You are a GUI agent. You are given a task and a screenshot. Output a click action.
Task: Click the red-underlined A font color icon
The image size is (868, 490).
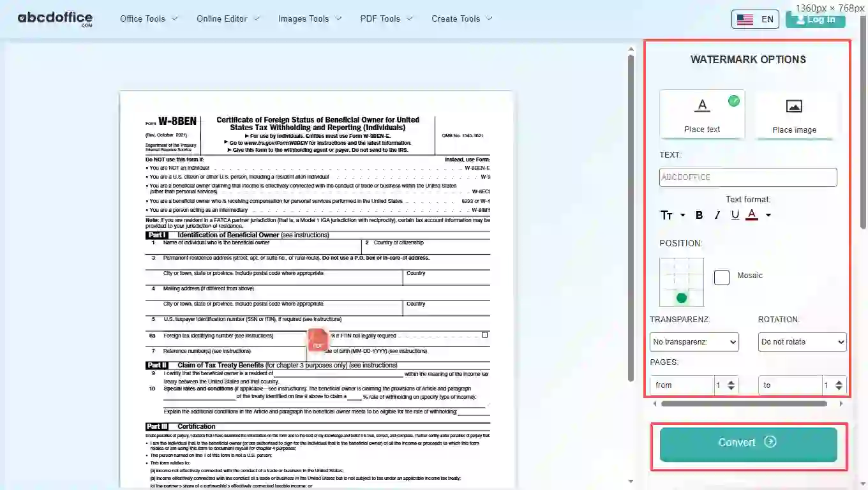pyautogui.click(x=752, y=215)
